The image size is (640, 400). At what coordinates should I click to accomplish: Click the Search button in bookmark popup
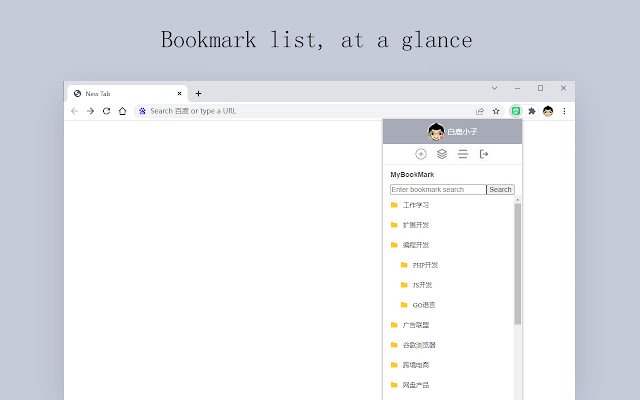point(500,189)
